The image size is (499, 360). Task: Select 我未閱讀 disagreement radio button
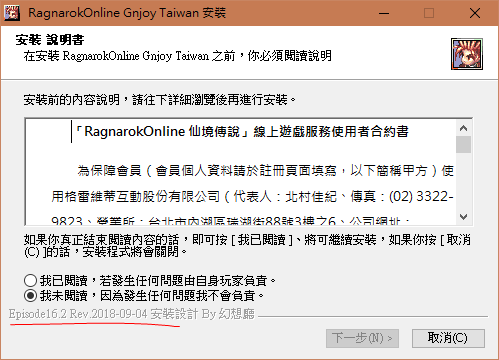(x=30, y=296)
